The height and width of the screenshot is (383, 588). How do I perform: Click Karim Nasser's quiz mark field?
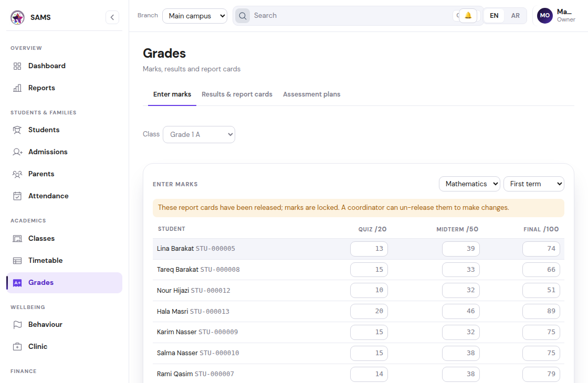369,333
